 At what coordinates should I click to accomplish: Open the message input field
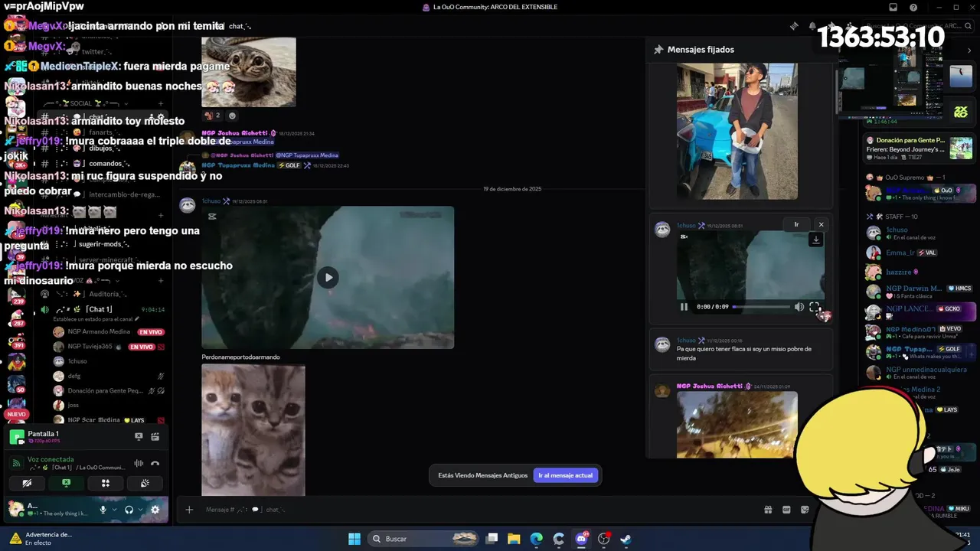click(x=475, y=510)
